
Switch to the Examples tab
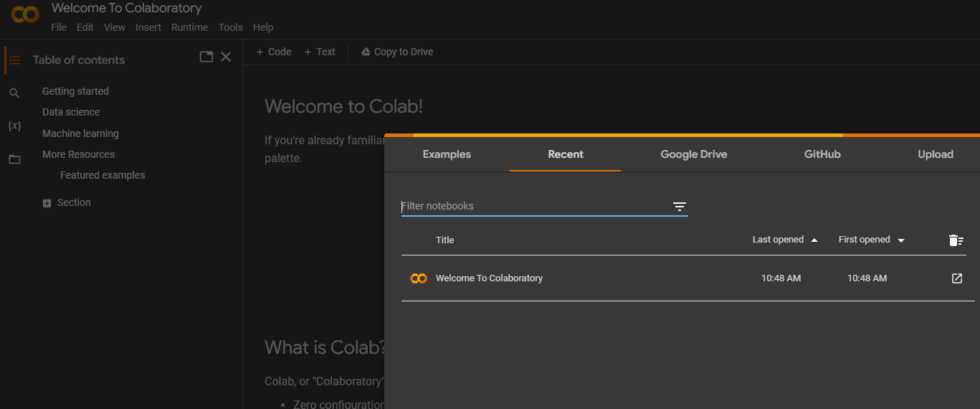(447, 154)
